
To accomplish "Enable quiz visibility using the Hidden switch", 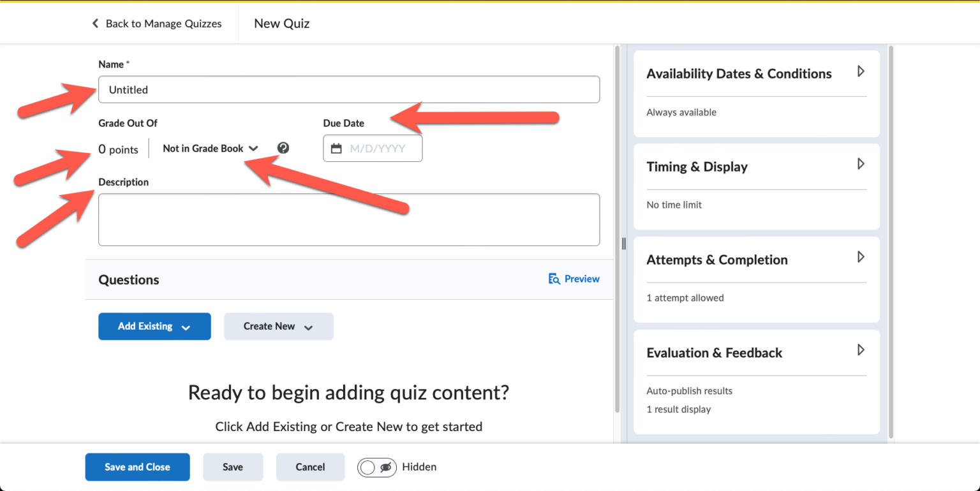I will click(377, 467).
